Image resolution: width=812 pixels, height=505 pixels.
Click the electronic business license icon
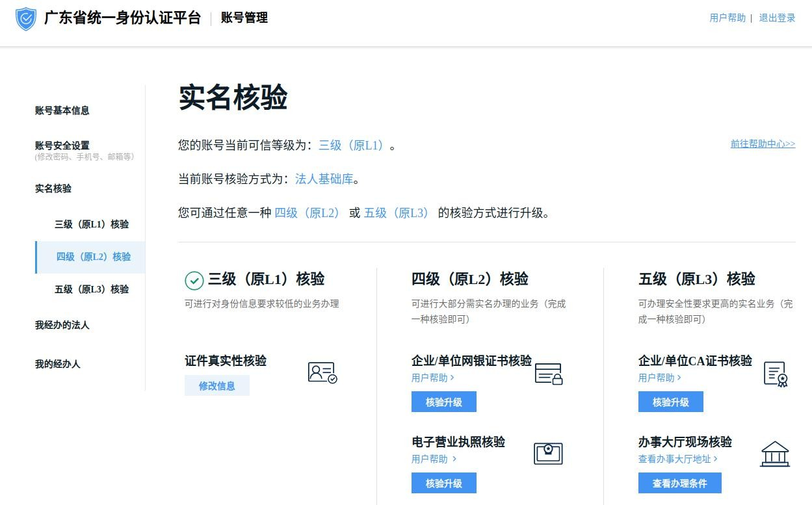pos(548,453)
